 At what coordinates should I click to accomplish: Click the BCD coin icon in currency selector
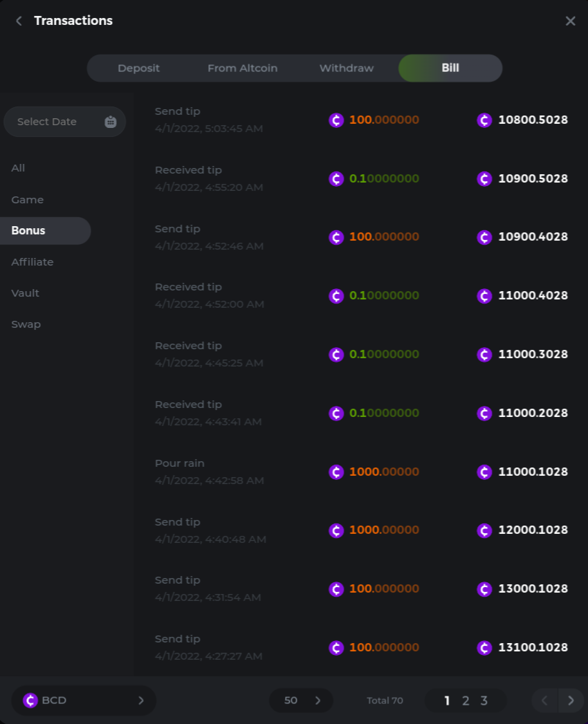pyautogui.click(x=30, y=700)
